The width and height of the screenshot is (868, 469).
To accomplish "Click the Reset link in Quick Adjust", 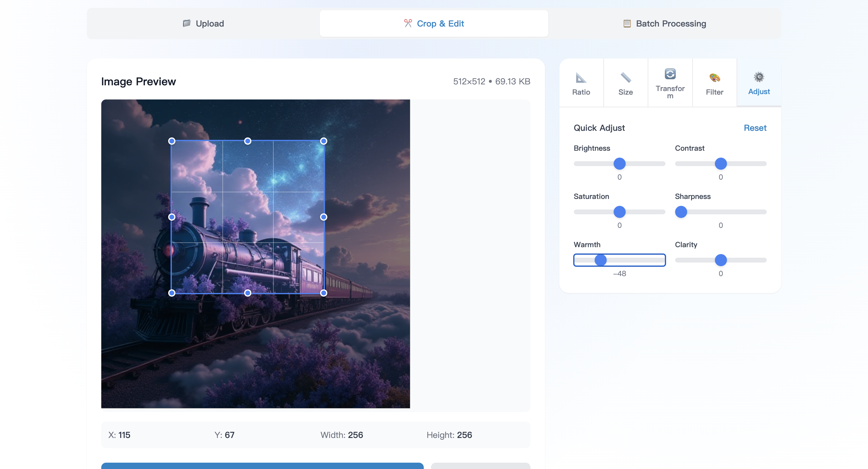I will [755, 128].
